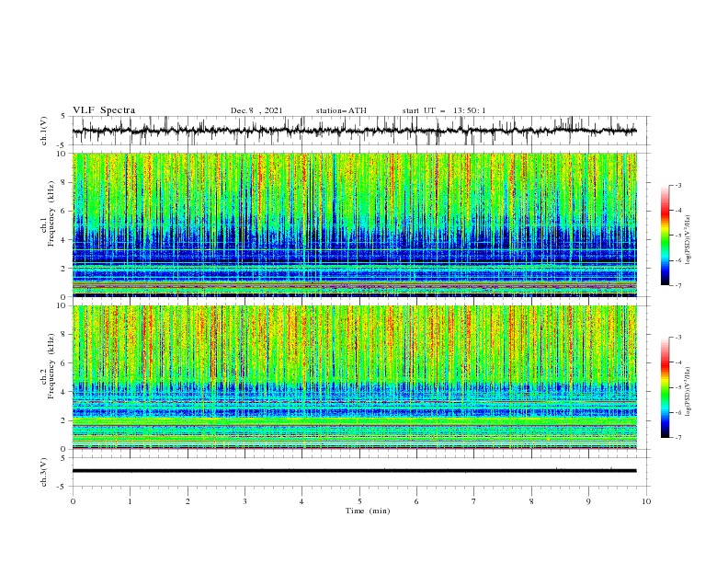The height and width of the screenshot is (563, 728).
Task: Click the ch.3 flat voltage trace
Action: [354, 471]
